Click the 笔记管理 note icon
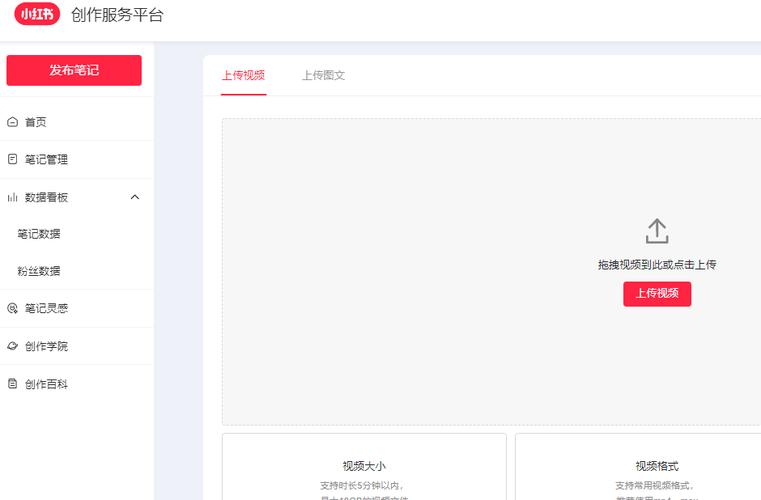 click(x=12, y=159)
